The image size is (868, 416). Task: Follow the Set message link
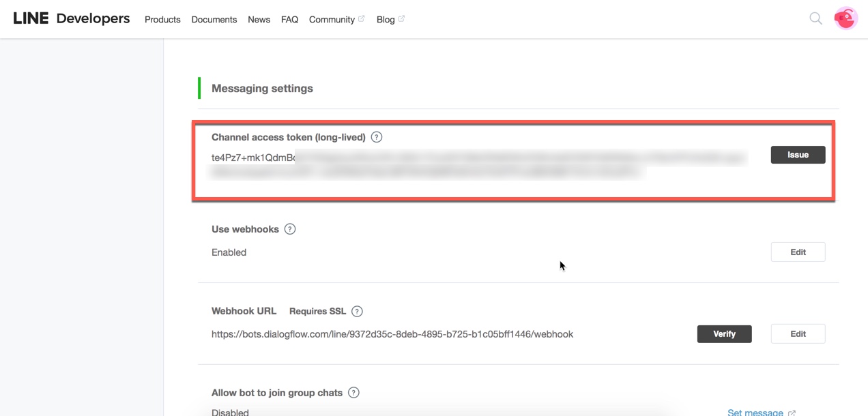755,412
